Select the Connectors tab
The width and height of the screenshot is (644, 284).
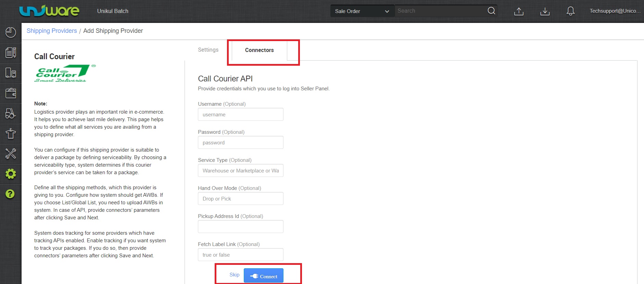point(259,50)
